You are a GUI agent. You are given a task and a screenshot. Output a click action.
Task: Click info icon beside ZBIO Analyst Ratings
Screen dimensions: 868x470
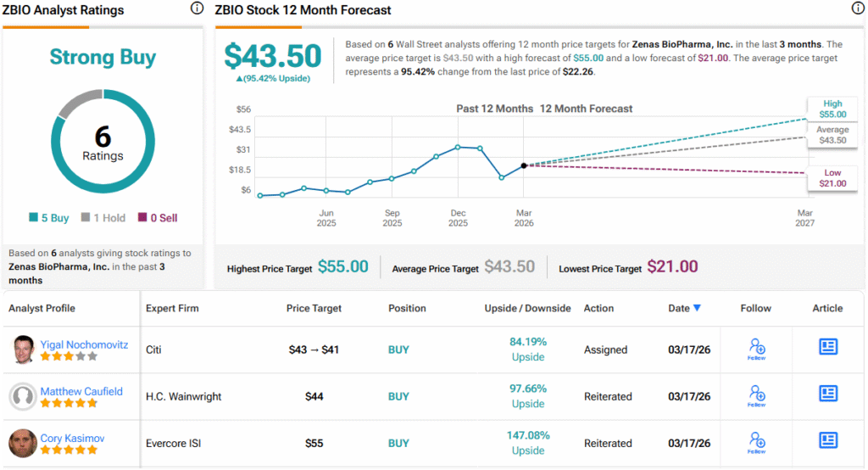click(197, 9)
